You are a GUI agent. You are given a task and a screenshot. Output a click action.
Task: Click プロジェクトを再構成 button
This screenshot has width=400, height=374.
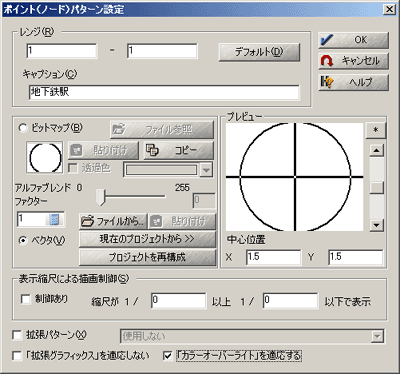pos(147,257)
